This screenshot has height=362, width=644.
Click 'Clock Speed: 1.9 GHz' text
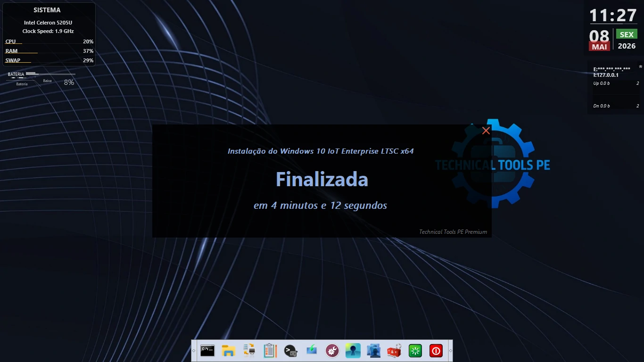tap(48, 31)
